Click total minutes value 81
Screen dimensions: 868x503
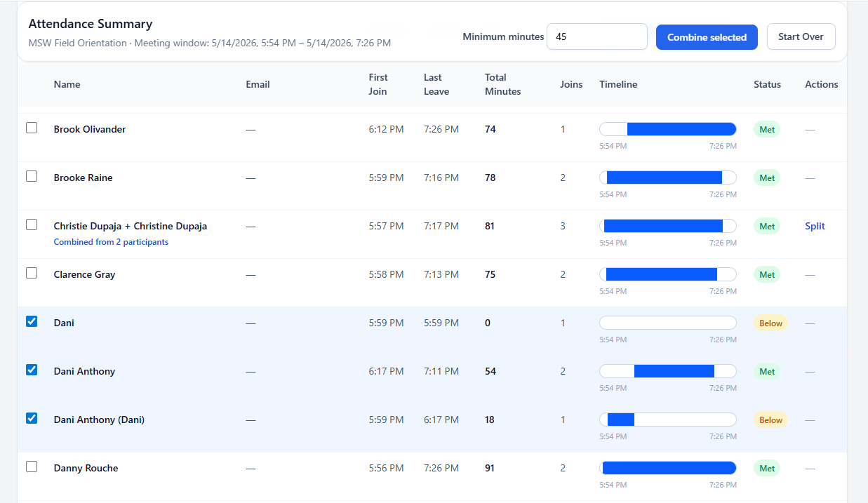490,226
